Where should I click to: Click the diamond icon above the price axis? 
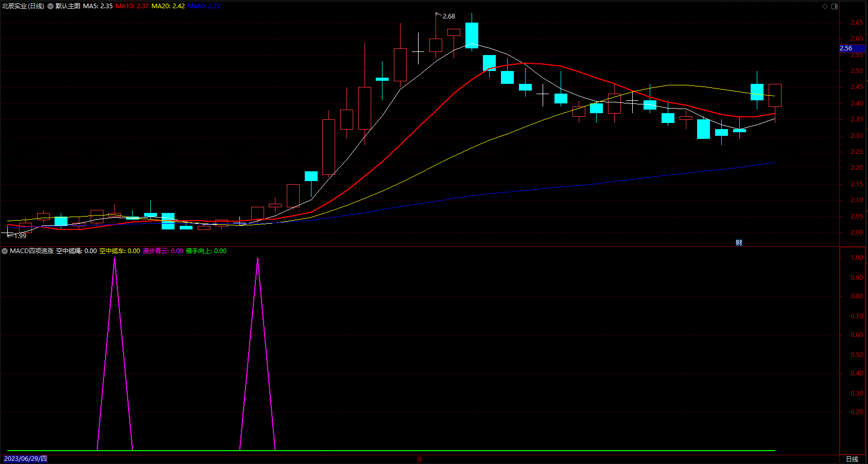tap(825, 6)
